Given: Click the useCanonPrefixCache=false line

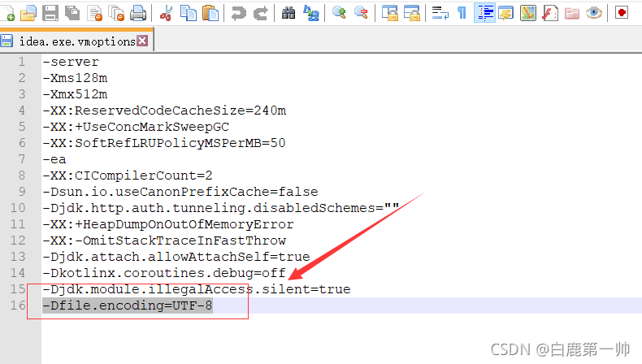Looking at the screenshot, I should point(180,192).
